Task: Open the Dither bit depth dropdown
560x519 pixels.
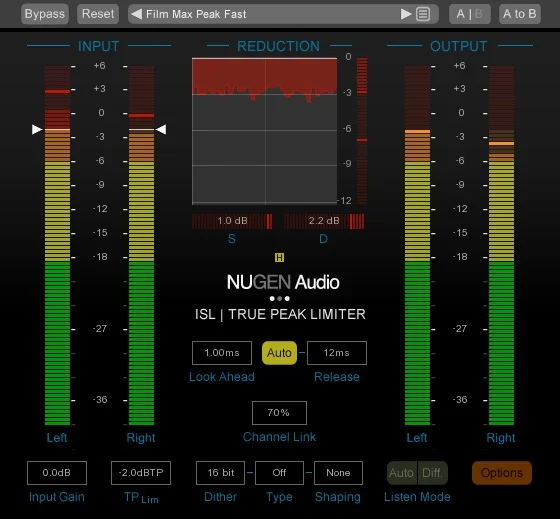Action: point(220,473)
